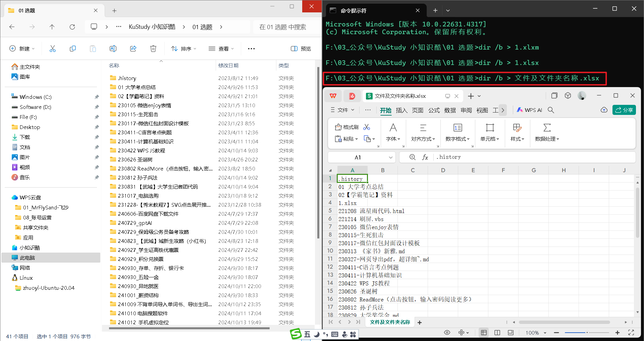644x341 pixels.
Task: Click the format painter 格式刷 in WPS
Action: (x=347, y=127)
